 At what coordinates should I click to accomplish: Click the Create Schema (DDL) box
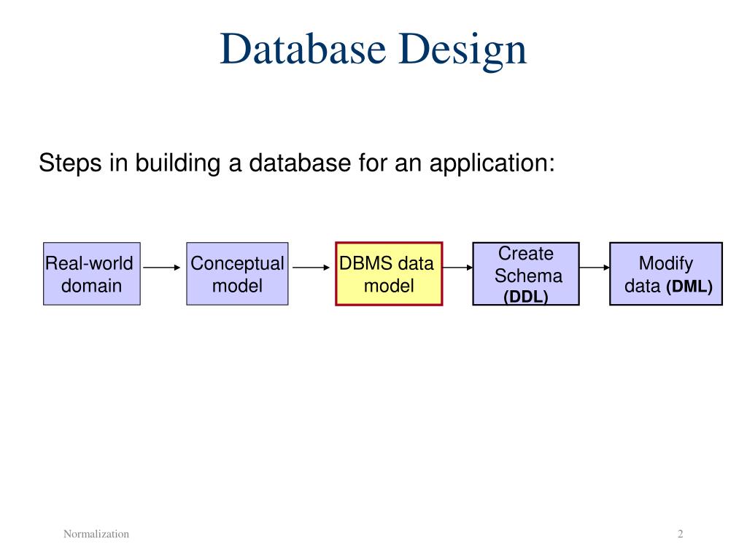tap(526, 274)
